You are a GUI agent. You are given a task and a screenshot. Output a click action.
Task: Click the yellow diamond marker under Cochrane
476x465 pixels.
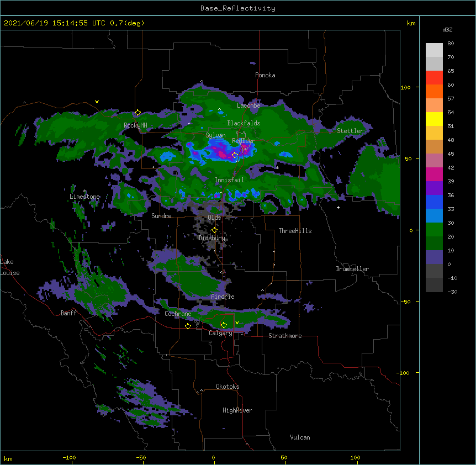coord(188,326)
